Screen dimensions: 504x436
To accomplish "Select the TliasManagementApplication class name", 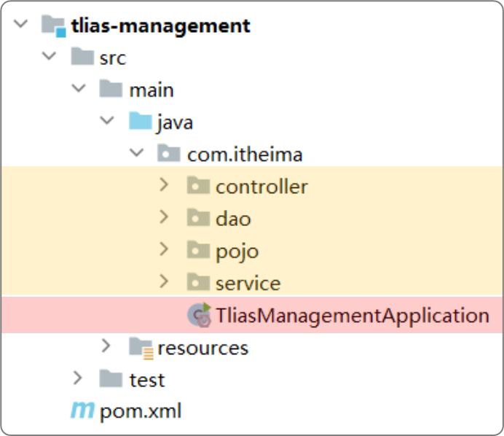I will pyautogui.click(x=352, y=316).
